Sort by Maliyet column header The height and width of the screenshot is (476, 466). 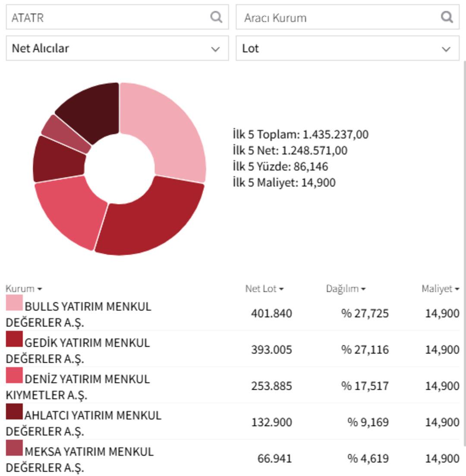click(440, 289)
